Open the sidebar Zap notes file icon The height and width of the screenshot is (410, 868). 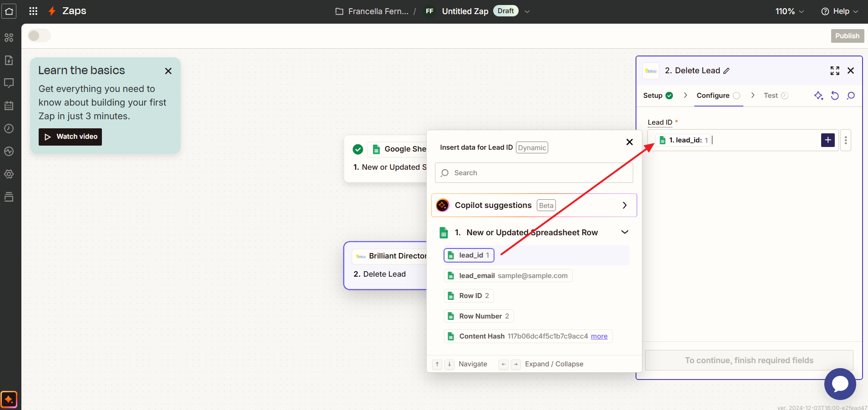pos(9,61)
